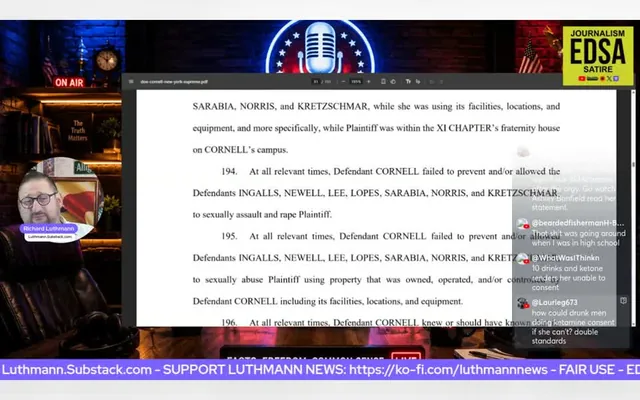This screenshot has width=640, height=400.
Task: Click the @beardedfishermanH chat username
Action: tap(577, 223)
